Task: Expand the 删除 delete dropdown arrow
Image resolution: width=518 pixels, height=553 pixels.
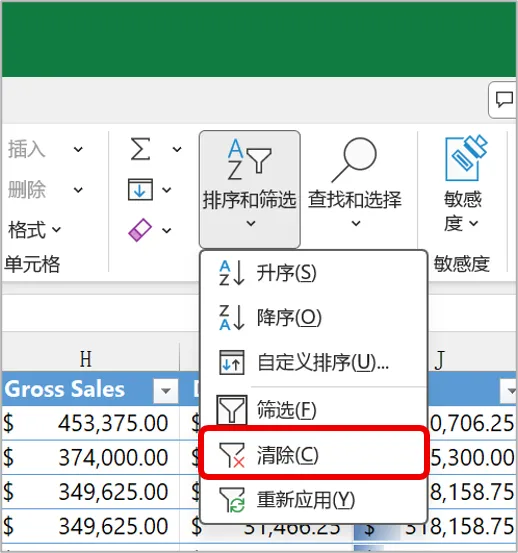Action: (78, 190)
